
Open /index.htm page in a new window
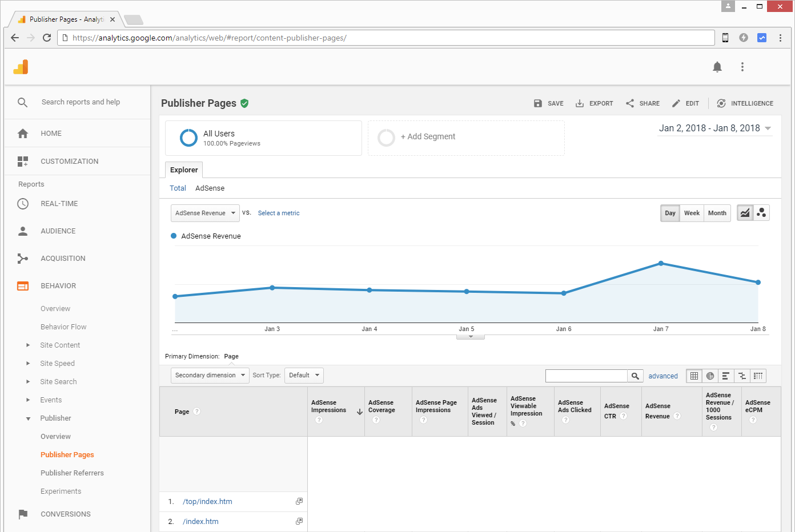click(x=299, y=521)
